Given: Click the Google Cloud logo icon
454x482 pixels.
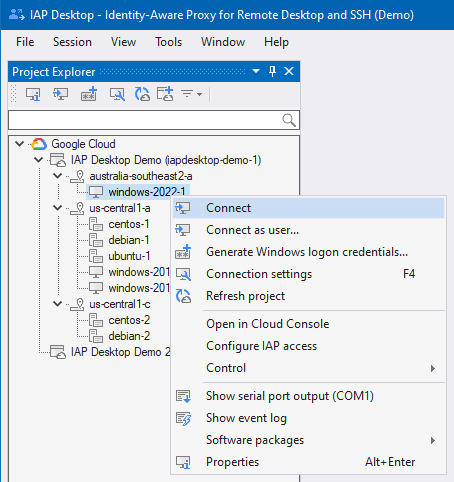Looking at the screenshot, I should (39, 144).
